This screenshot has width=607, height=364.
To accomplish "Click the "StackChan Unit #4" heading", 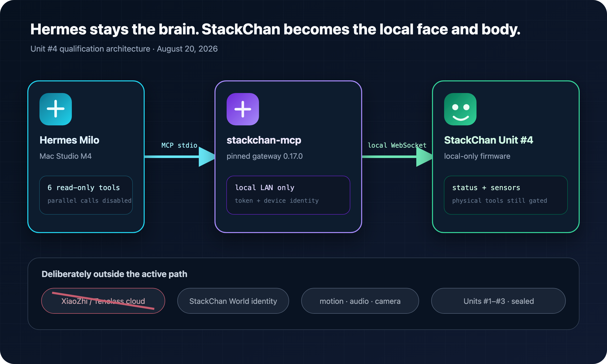I will pos(489,140).
